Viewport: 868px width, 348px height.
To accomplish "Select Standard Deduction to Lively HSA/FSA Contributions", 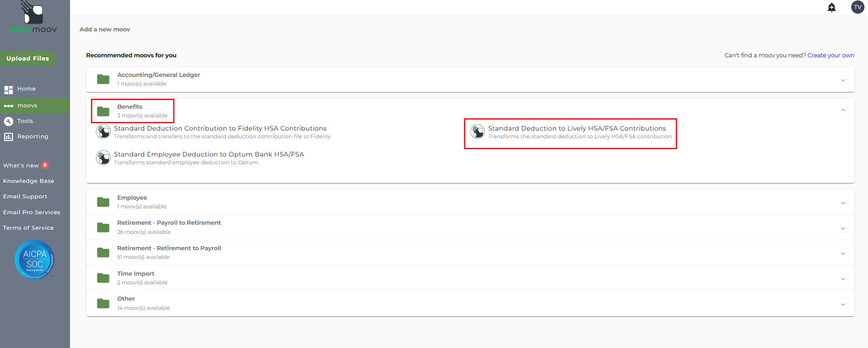I will (x=577, y=129).
